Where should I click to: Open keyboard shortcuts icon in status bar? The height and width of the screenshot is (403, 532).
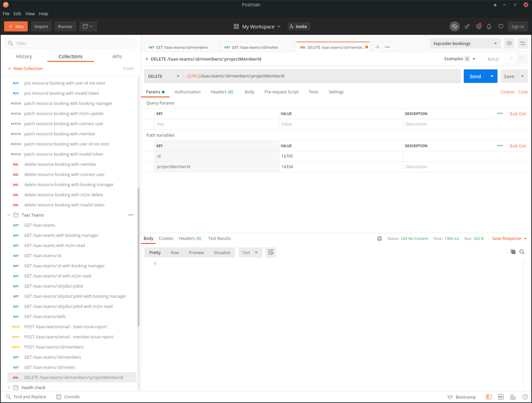[x=513, y=397]
